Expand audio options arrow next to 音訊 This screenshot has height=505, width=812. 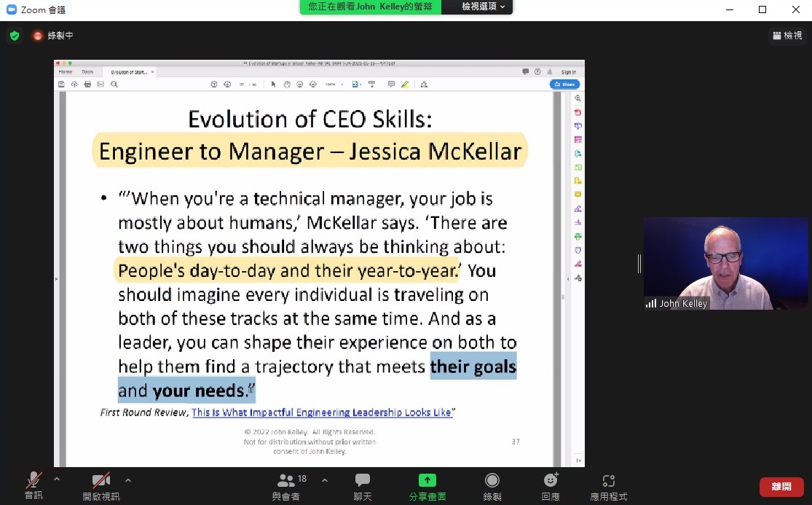[x=57, y=479]
